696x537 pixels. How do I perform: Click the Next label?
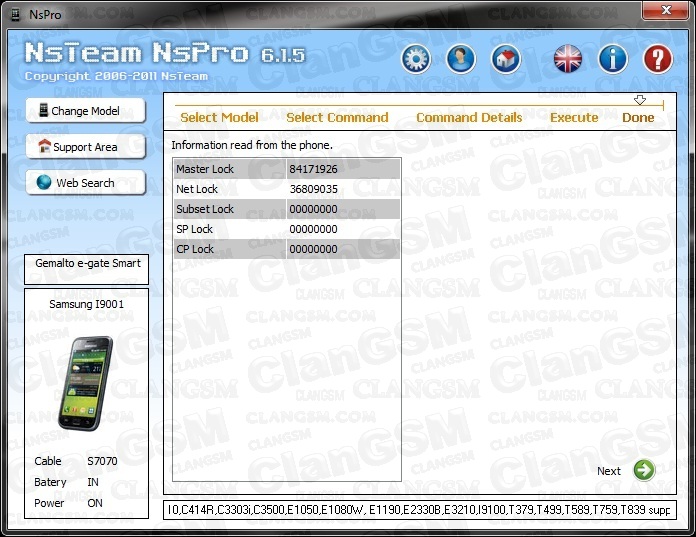(609, 471)
